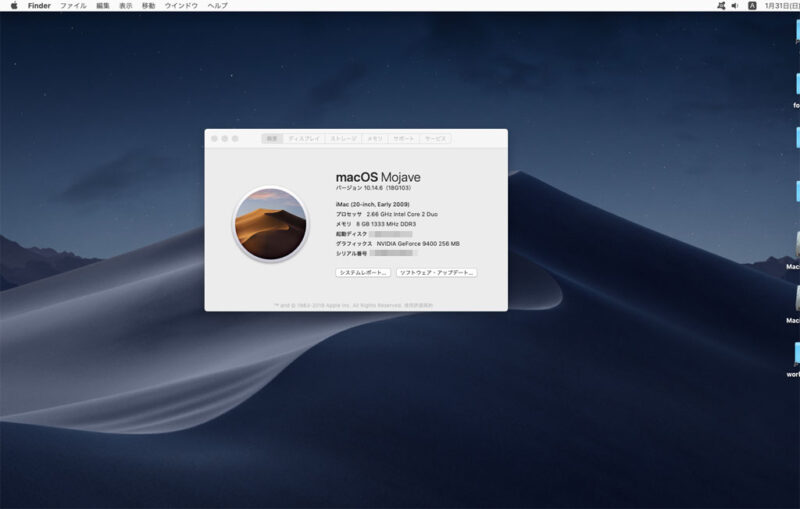
Task: Click the ソフトウェア・アップデート button
Action: (x=437, y=273)
